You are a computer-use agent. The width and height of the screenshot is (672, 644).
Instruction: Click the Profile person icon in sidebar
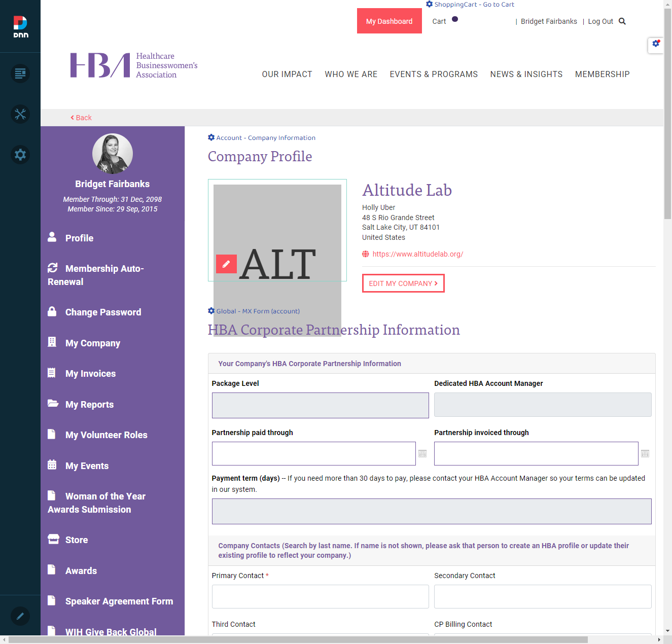point(52,237)
